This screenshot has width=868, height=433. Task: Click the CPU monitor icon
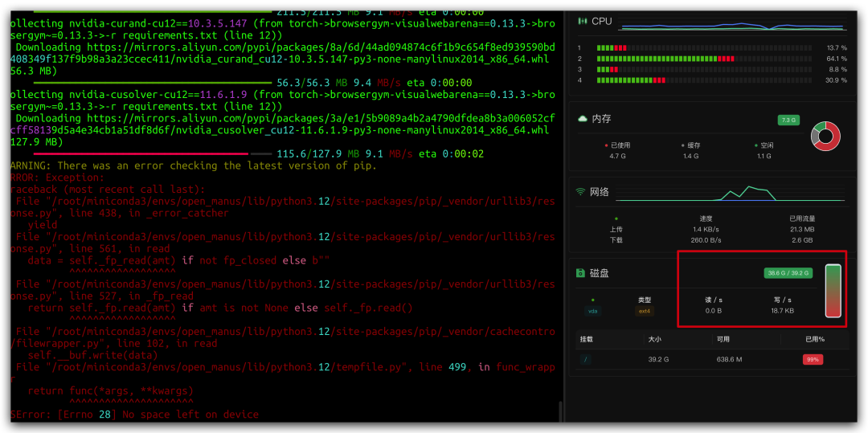pos(582,22)
